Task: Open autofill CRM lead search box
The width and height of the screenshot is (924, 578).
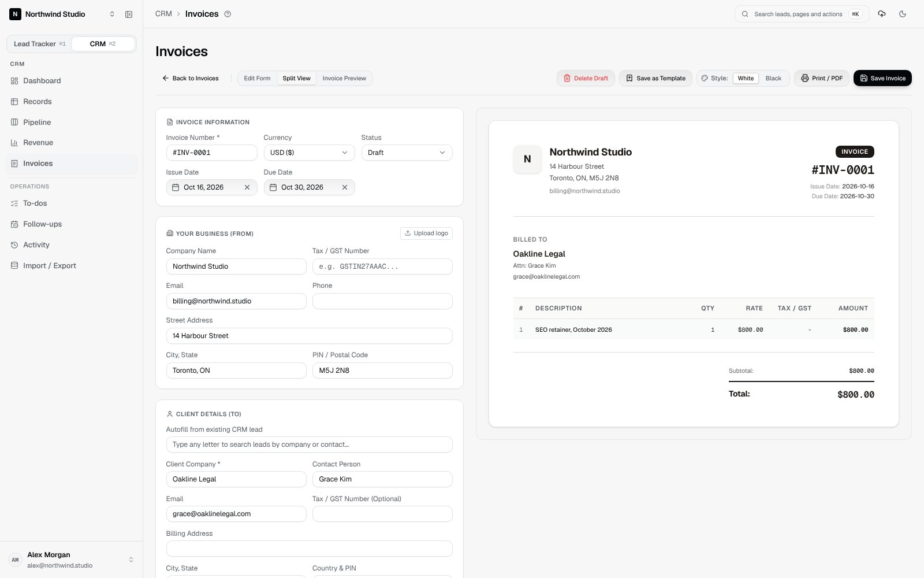Action: click(x=309, y=444)
